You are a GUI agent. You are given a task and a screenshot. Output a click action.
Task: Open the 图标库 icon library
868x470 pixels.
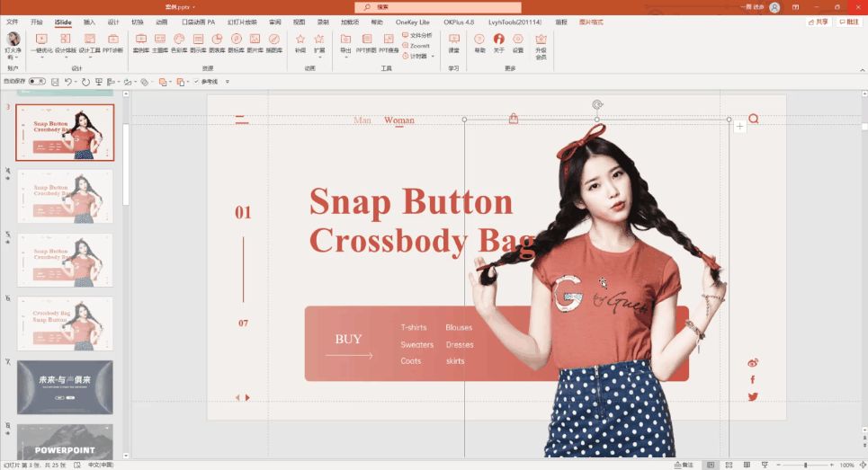pyautogui.click(x=237, y=43)
